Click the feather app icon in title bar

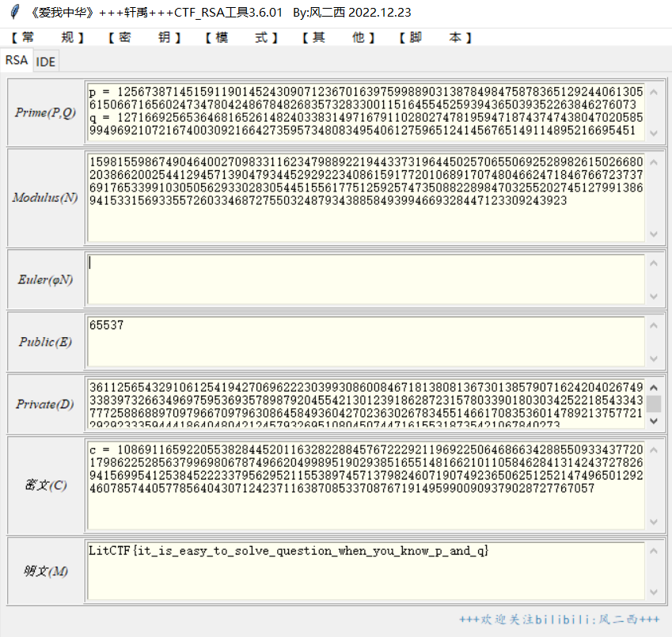(x=14, y=13)
